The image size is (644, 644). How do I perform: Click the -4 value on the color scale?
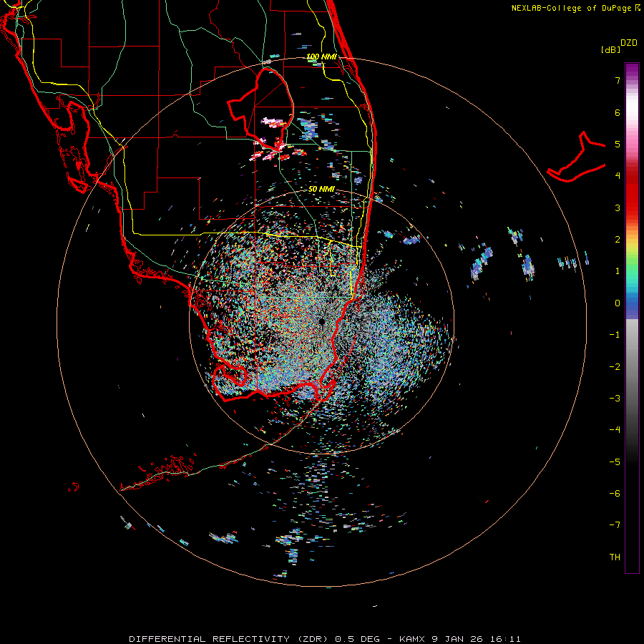pyautogui.click(x=615, y=430)
